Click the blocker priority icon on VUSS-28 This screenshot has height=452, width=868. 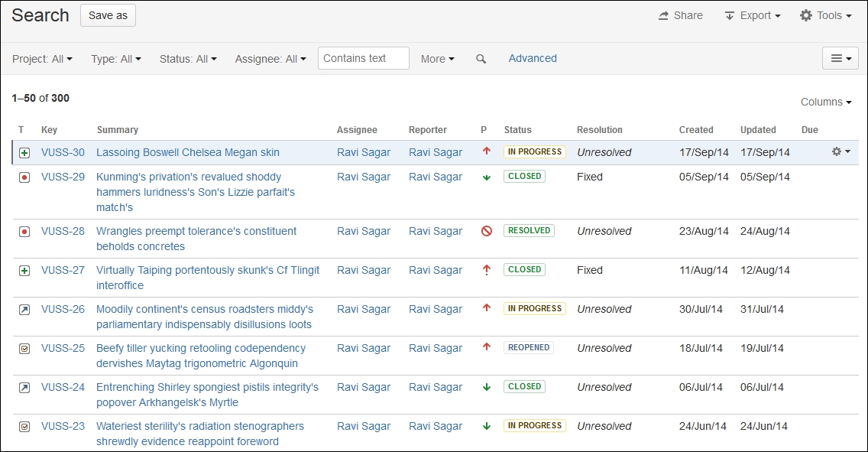click(487, 231)
